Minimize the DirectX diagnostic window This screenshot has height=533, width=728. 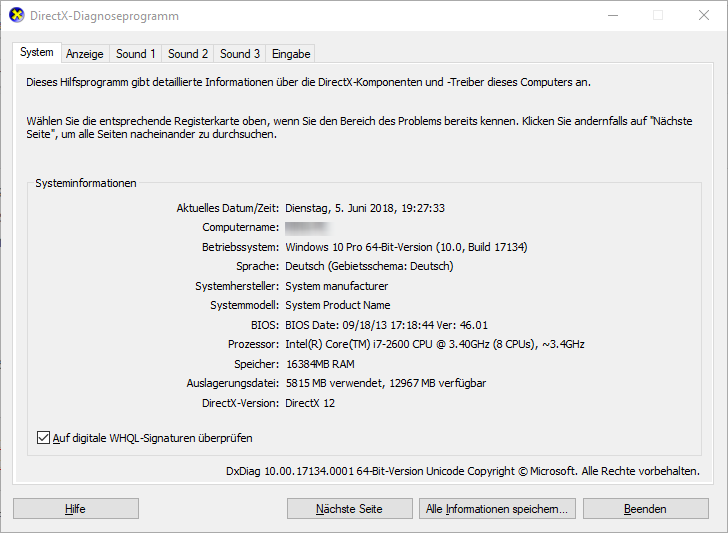coord(613,15)
